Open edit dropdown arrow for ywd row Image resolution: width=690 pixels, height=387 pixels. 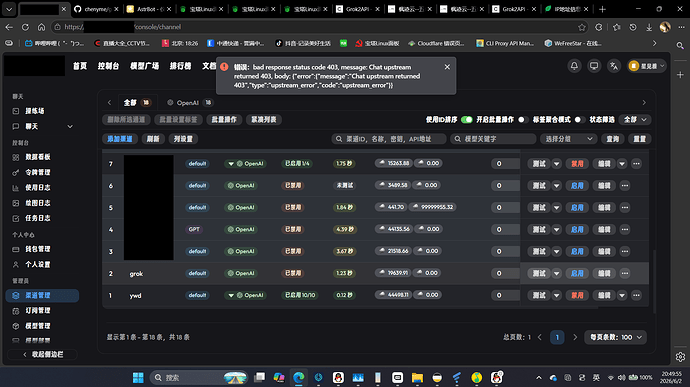pyautogui.click(x=622, y=295)
